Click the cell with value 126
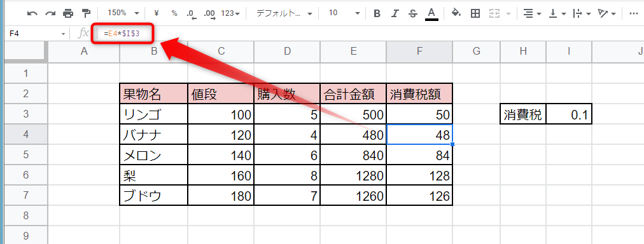 click(x=419, y=196)
